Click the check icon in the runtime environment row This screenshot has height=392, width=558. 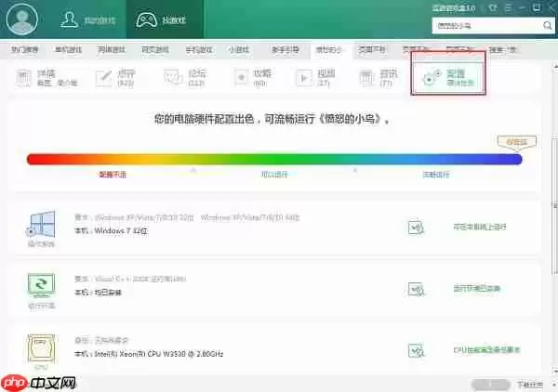click(x=416, y=289)
